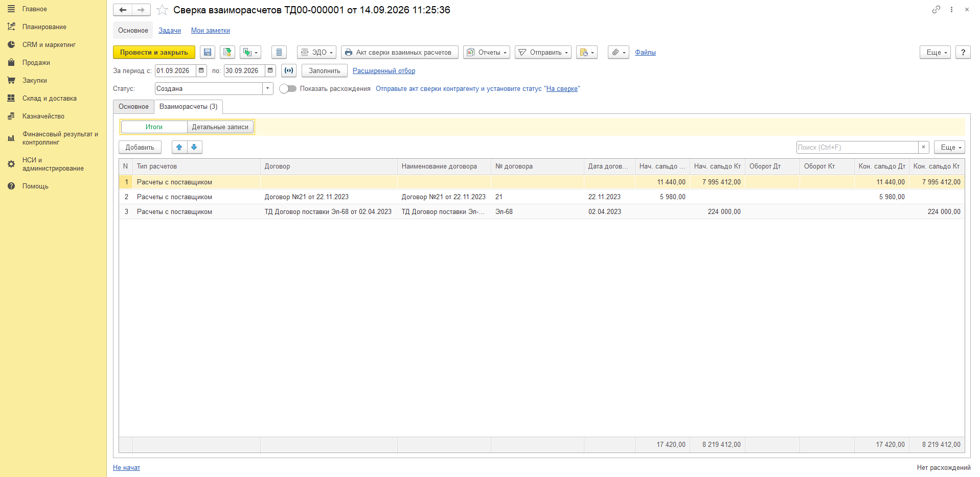The height and width of the screenshot is (477, 980).
Task: Open the paperclip attachments dropdown
Action: (618, 52)
